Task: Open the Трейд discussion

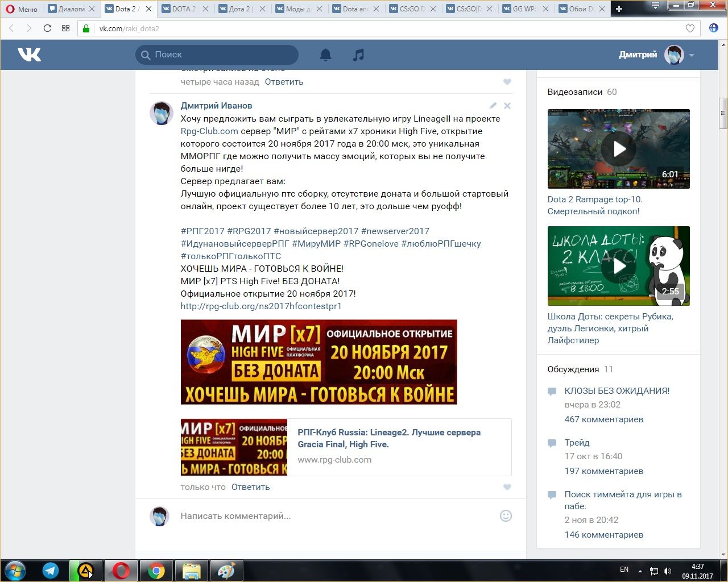Action: click(x=577, y=443)
